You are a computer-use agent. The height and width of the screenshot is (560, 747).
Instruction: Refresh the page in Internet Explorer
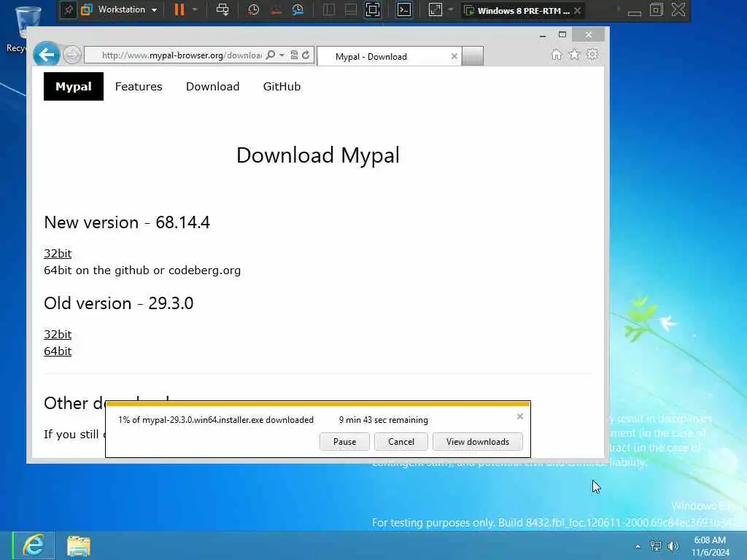pyautogui.click(x=306, y=55)
